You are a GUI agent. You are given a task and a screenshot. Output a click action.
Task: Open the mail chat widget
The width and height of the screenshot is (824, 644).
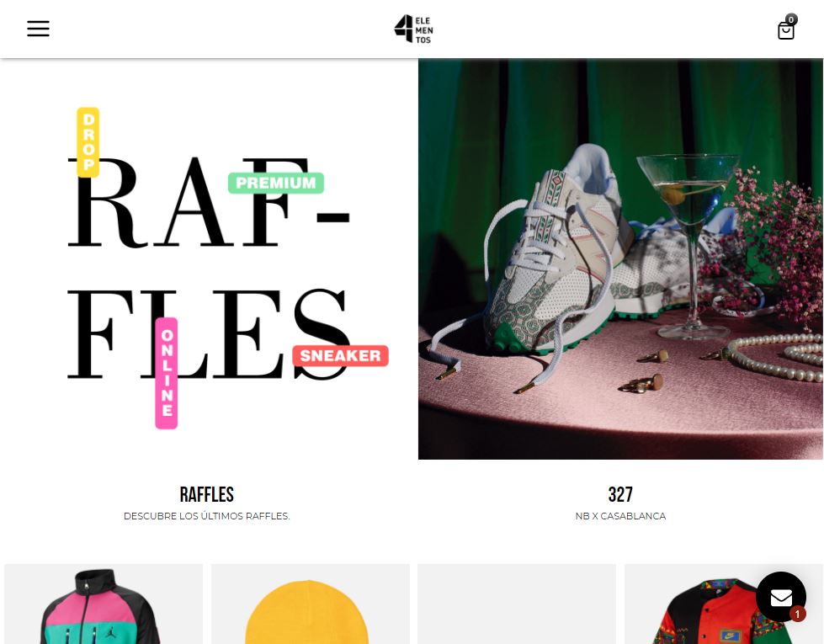click(781, 597)
